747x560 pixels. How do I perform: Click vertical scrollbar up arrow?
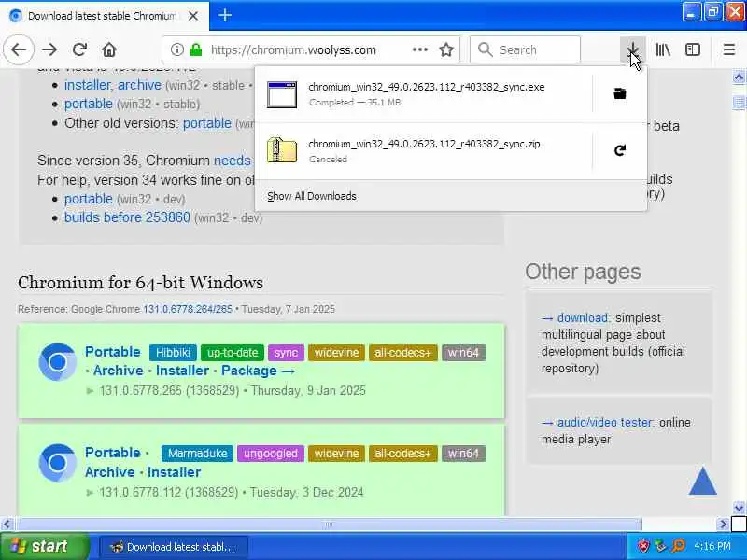739,77
